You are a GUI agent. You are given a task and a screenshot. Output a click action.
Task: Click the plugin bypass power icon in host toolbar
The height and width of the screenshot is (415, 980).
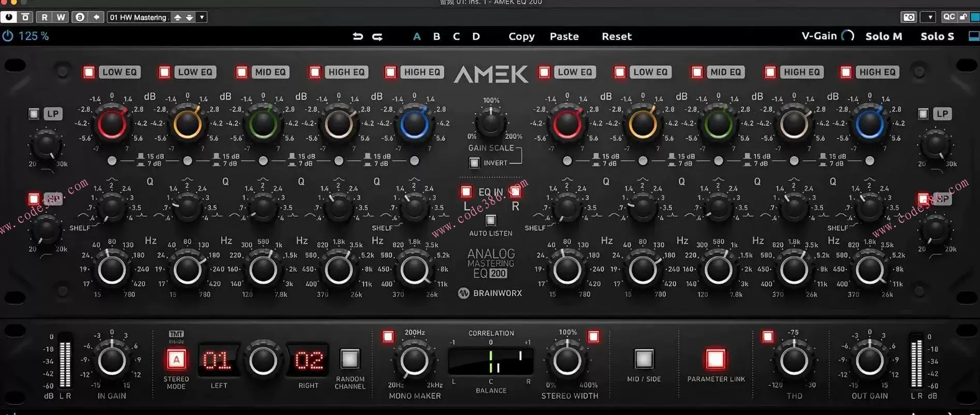9,17
